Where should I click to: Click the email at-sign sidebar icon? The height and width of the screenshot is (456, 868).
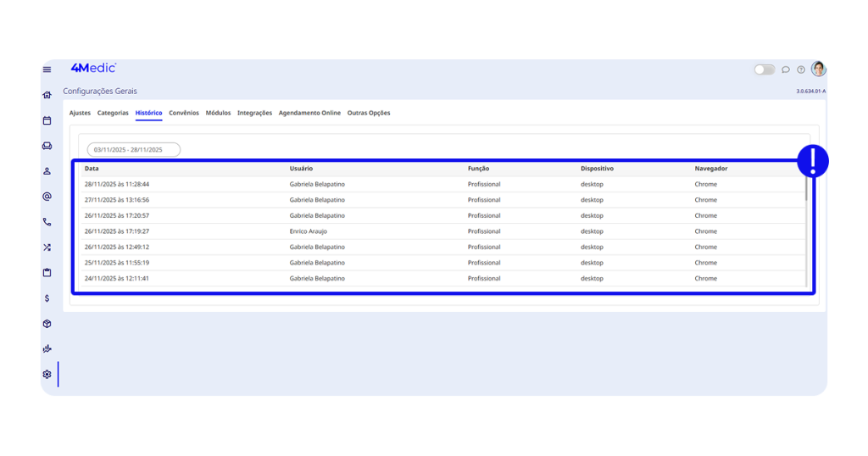pyautogui.click(x=47, y=197)
